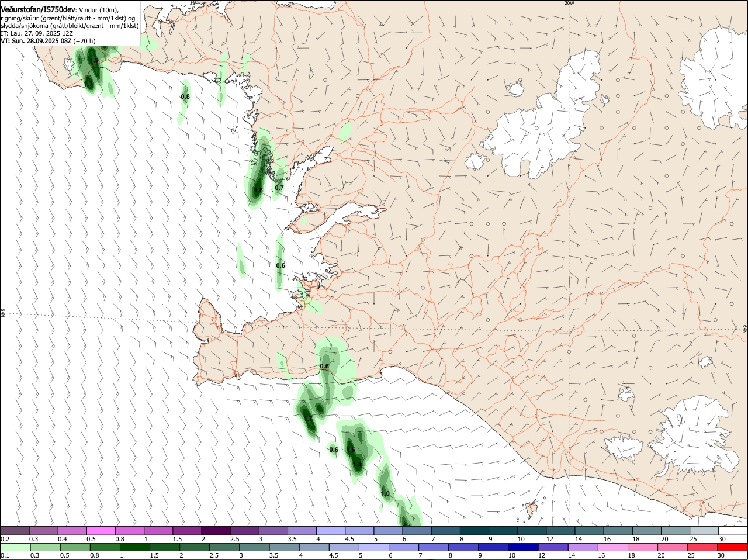This screenshot has height=560, width=748.
Task: Select the purple rain swatch between 12 and 14
Action: (x=553, y=547)
